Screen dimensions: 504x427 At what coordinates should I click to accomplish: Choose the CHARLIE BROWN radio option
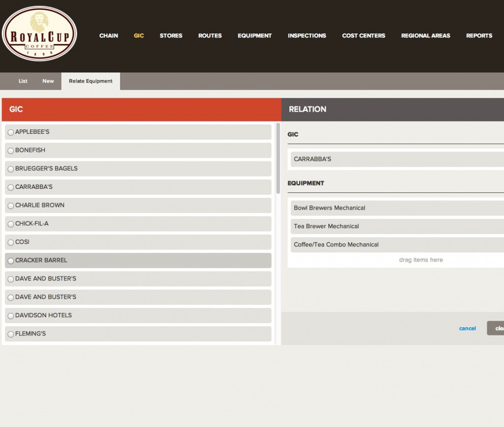[x=11, y=206]
